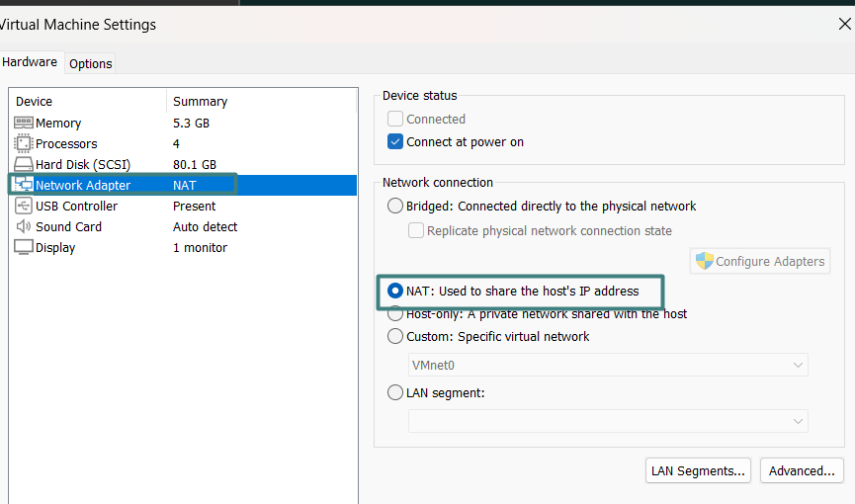The image size is (855, 504).
Task: Check Replicate physical network connection state
Action: click(417, 230)
